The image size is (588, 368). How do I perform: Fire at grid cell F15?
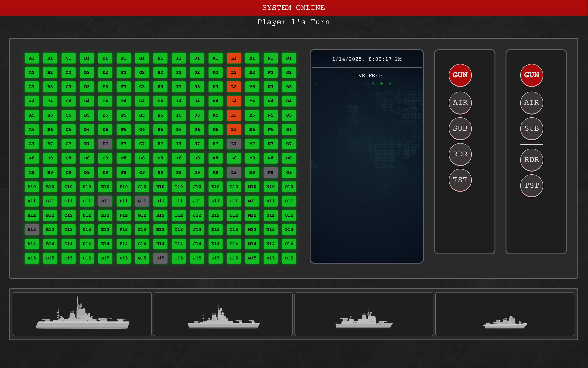[x=124, y=258]
